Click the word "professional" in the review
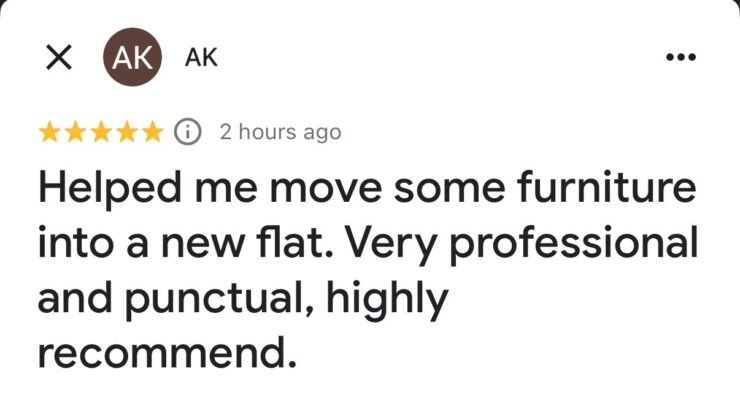Image resolution: width=740 pixels, height=403 pixels. pyautogui.click(x=586, y=244)
